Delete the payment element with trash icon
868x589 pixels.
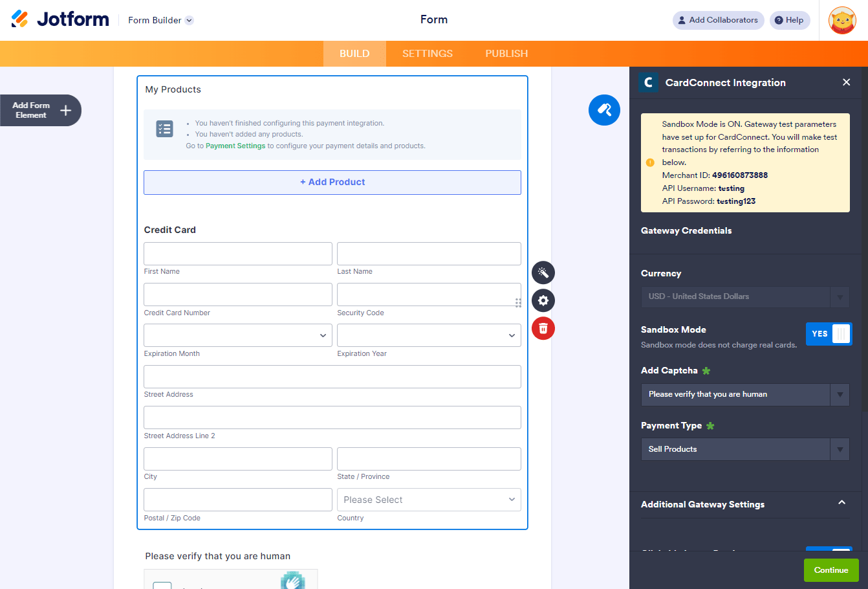point(543,328)
